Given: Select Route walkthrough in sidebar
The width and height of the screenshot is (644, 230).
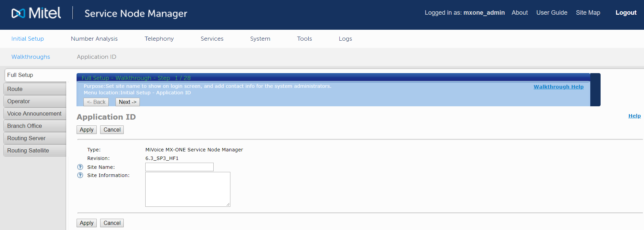Looking at the screenshot, I should click(x=35, y=89).
